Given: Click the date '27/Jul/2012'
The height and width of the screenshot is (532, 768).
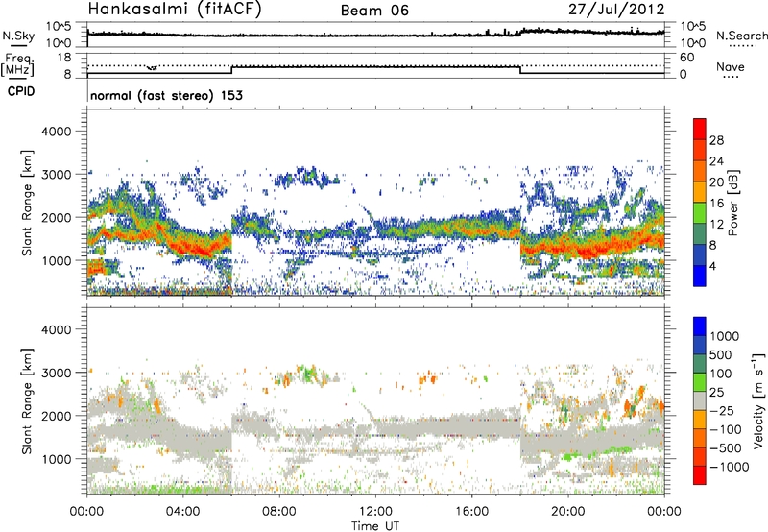Looking at the screenshot, I should (x=616, y=9).
